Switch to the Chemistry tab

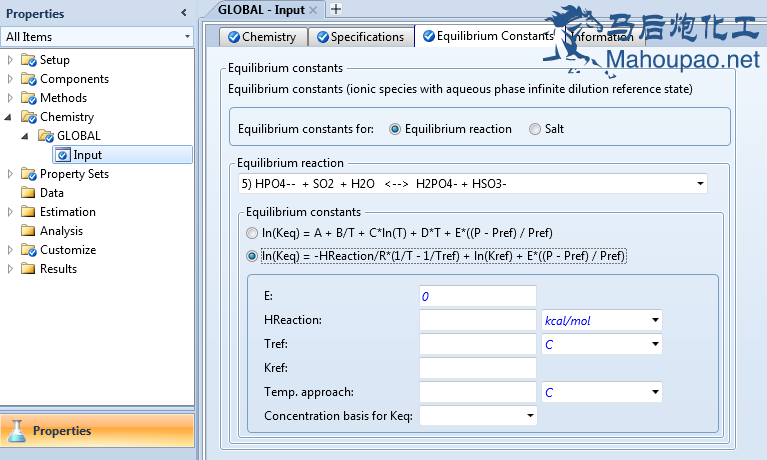coord(262,37)
